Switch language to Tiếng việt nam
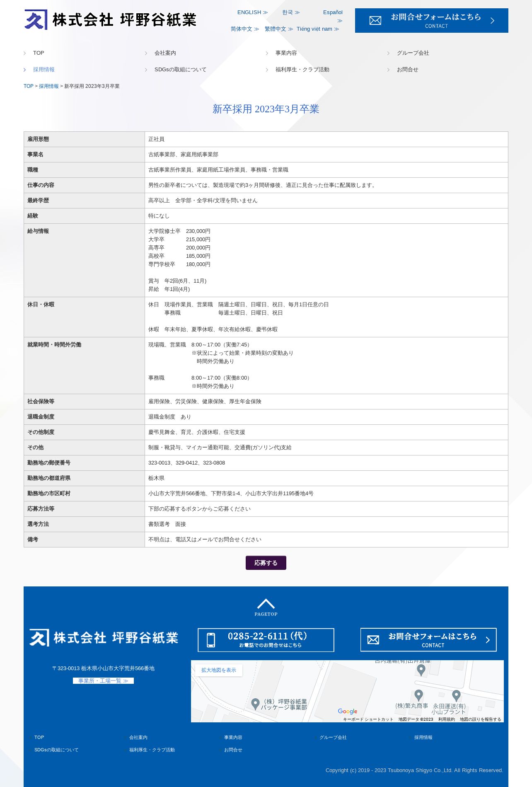 point(318,29)
